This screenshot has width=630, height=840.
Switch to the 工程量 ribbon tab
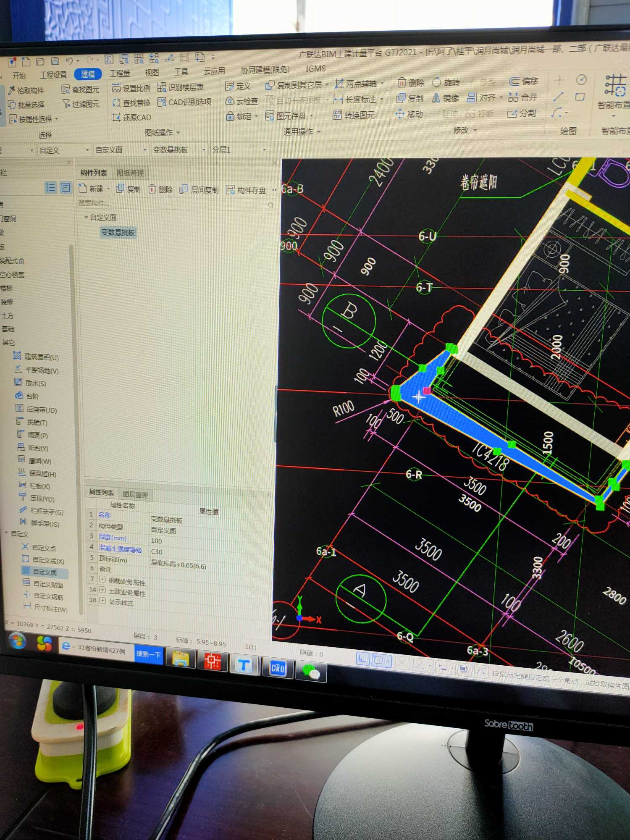[120, 73]
